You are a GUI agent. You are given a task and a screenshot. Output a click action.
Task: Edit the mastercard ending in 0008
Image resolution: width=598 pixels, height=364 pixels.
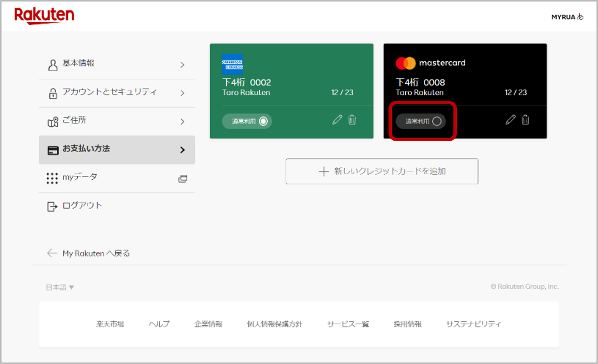[x=510, y=119]
